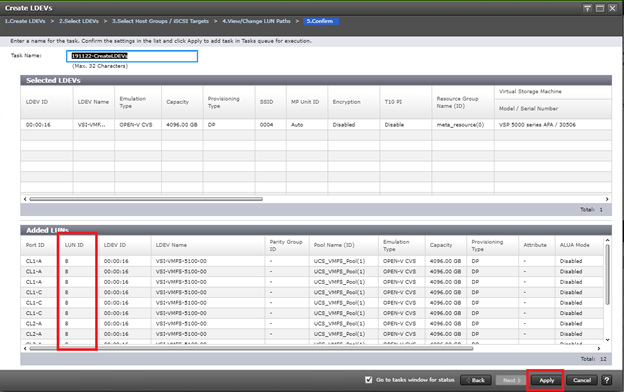Select the first CL2-A row in Added LUNs
Image resolution: width=624 pixels, height=392 pixels.
pyautogui.click(x=312, y=324)
